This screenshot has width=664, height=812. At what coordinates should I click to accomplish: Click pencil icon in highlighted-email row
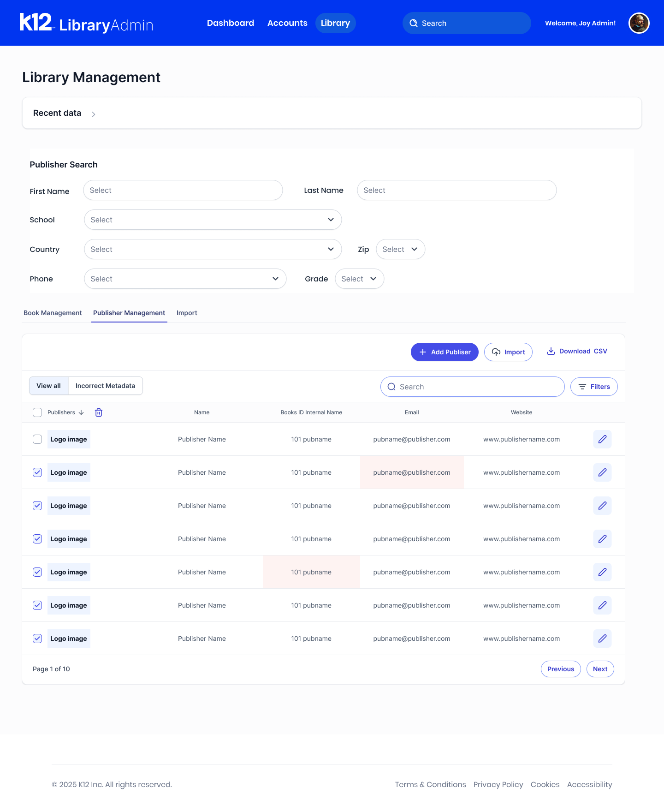pyautogui.click(x=602, y=472)
